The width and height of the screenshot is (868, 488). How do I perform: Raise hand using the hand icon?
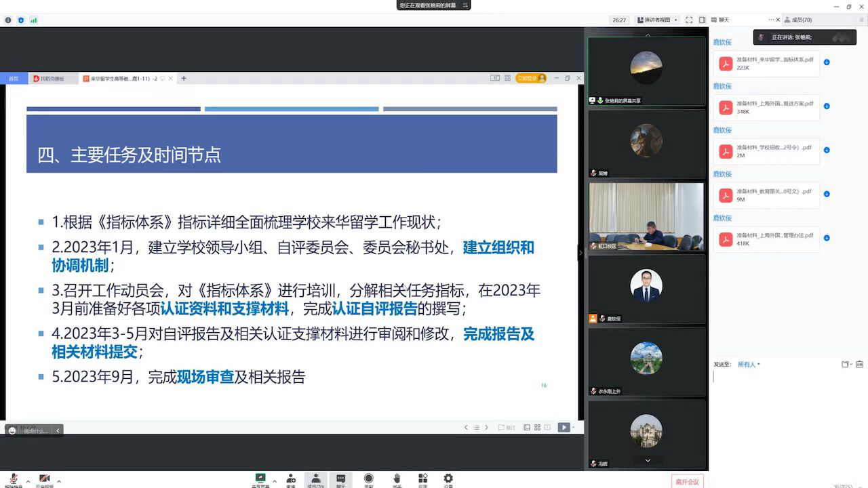pyautogui.click(x=397, y=479)
